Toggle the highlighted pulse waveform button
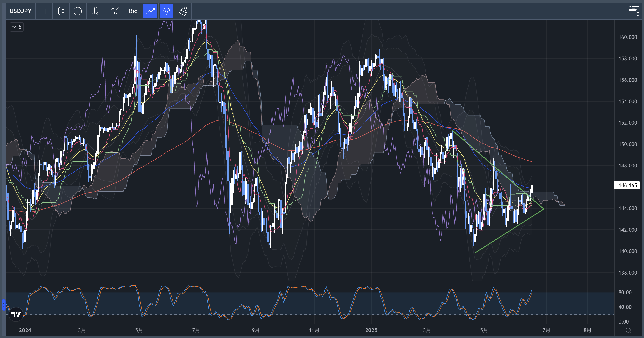This screenshot has height=338, width=644. click(x=166, y=11)
